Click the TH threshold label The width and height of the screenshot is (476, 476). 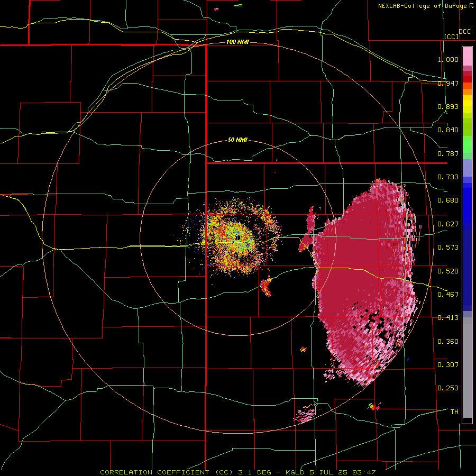[x=454, y=412]
